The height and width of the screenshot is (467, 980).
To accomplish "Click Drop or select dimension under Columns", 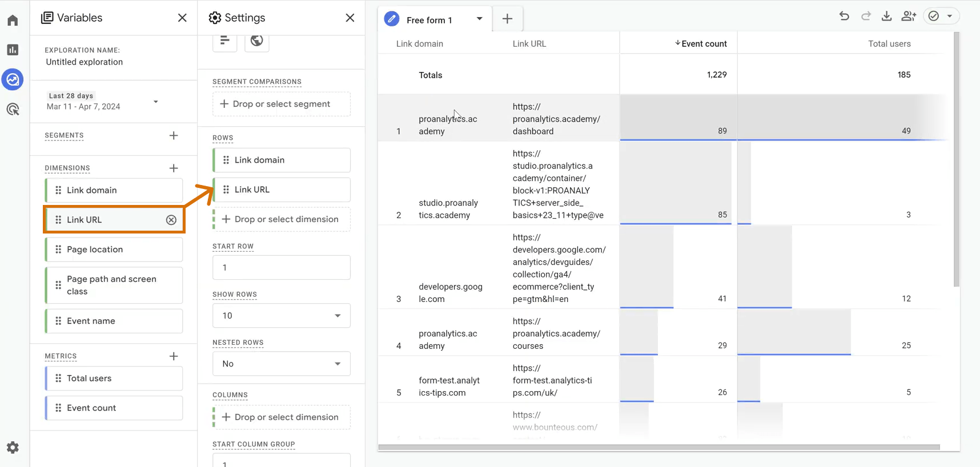I will point(282,417).
